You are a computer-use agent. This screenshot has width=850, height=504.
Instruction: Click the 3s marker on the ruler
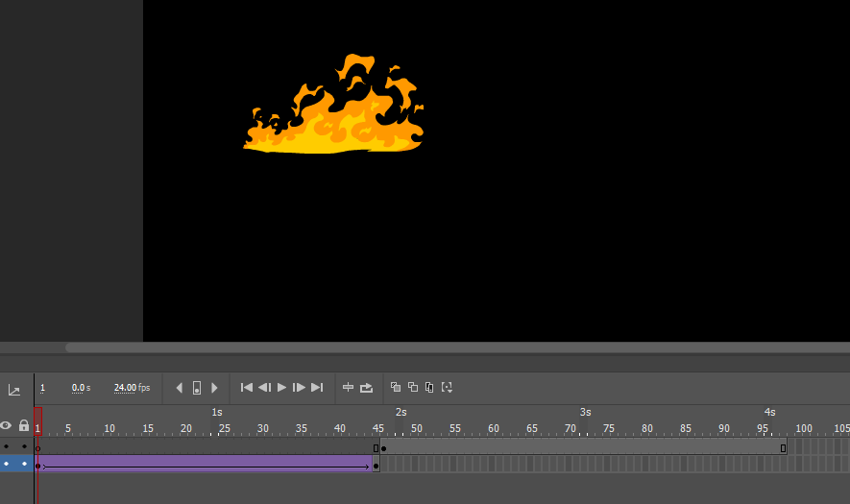pyautogui.click(x=586, y=413)
